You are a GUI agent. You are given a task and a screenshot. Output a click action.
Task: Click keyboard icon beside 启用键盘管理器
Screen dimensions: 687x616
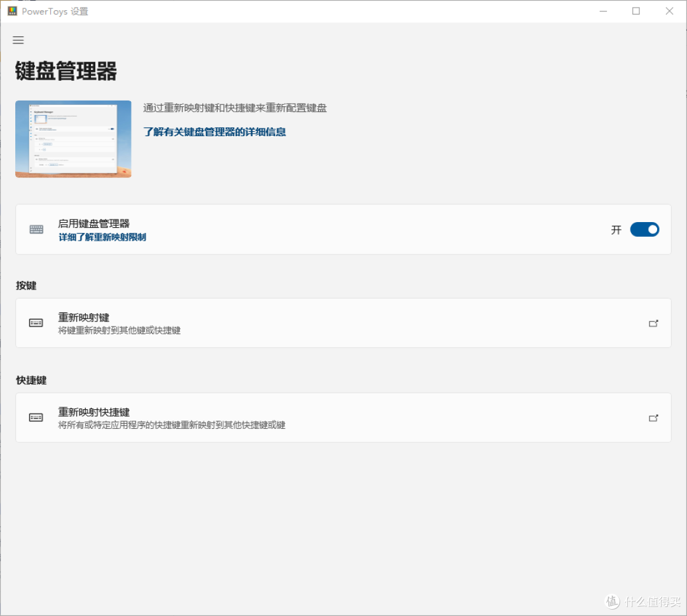tap(36, 229)
